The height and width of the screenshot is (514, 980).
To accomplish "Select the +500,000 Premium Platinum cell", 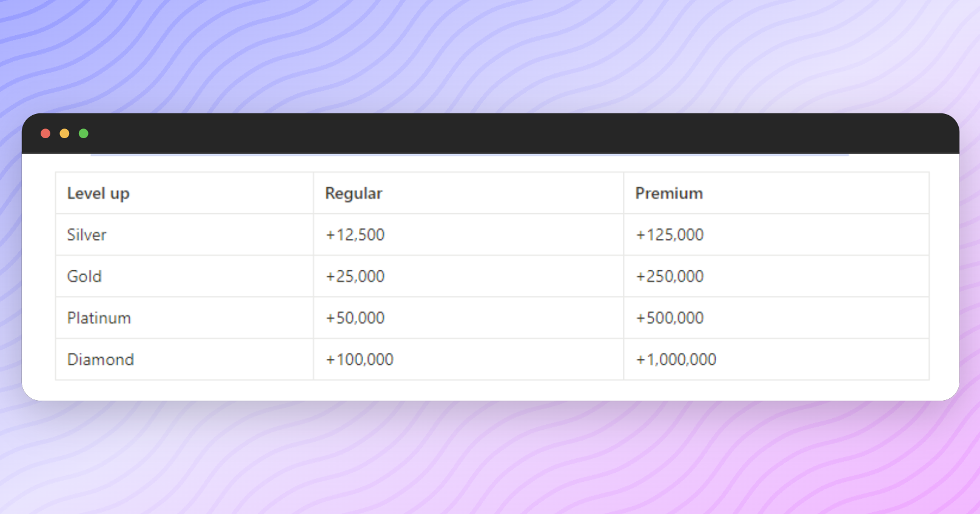I will (x=776, y=318).
